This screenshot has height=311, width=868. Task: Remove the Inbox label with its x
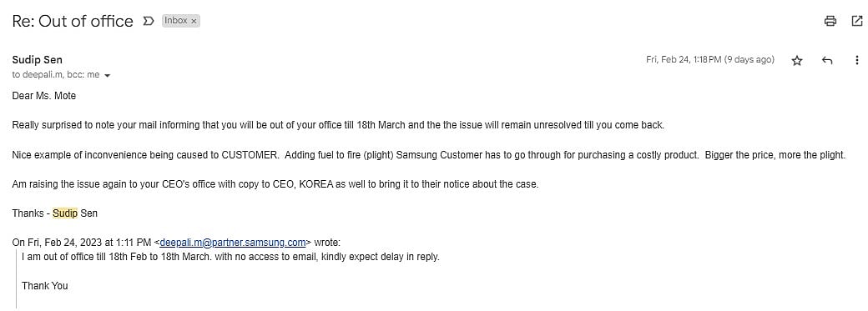coord(194,21)
